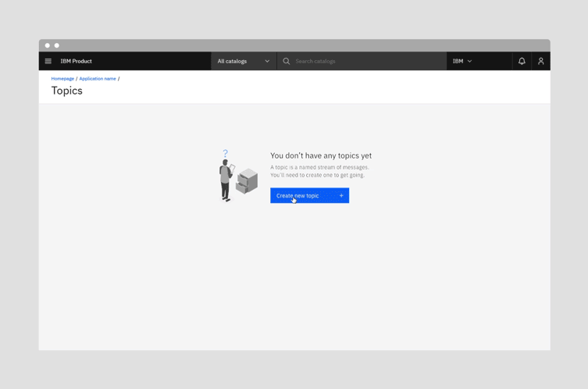Click the plus icon on Create button
Image resolution: width=588 pixels, height=389 pixels.
341,195
